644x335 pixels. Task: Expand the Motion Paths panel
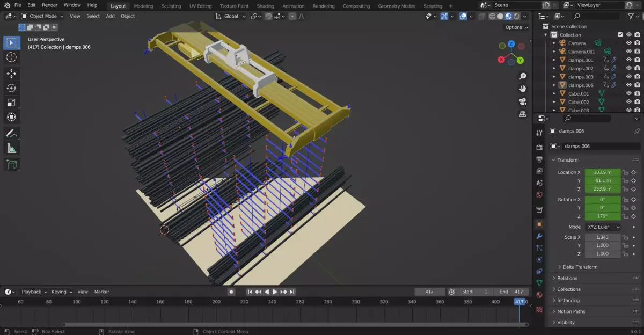tap(571, 311)
